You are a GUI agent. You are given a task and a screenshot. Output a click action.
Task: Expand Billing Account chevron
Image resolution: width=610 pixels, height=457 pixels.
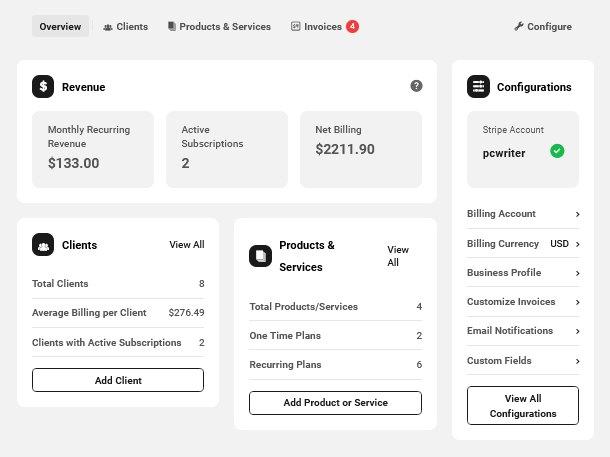[578, 214]
